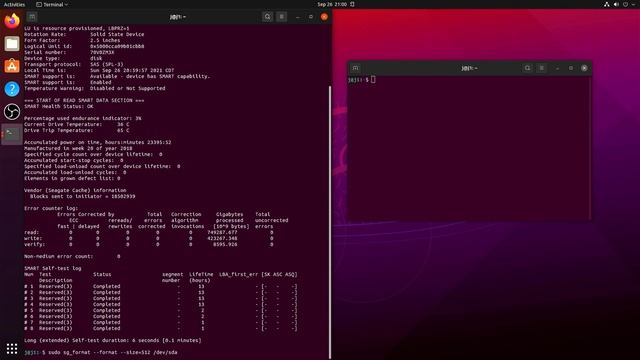The image size is (640, 360).
Task: Open new tab in right terminal window
Action: tap(356, 68)
